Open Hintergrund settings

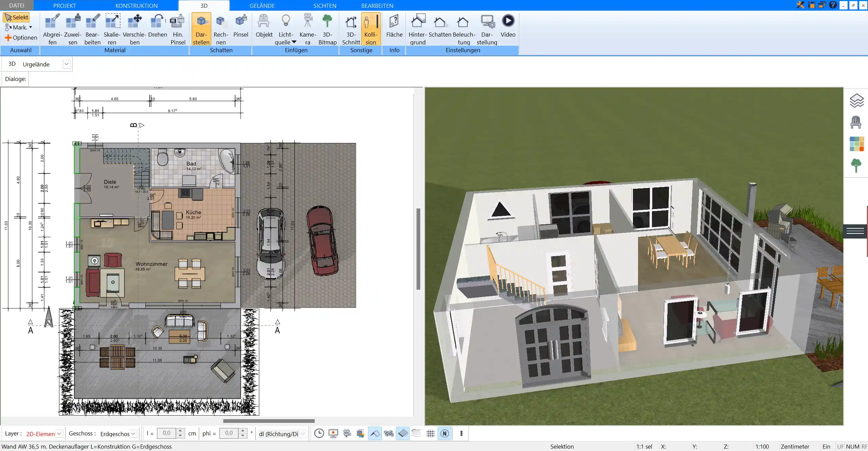pyautogui.click(x=418, y=29)
